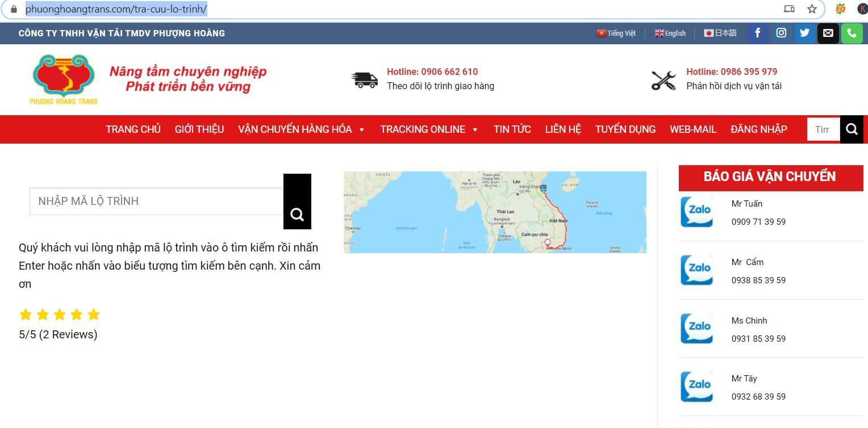868x428 pixels.
Task: Click the email envelope icon
Action: pos(828,33)
